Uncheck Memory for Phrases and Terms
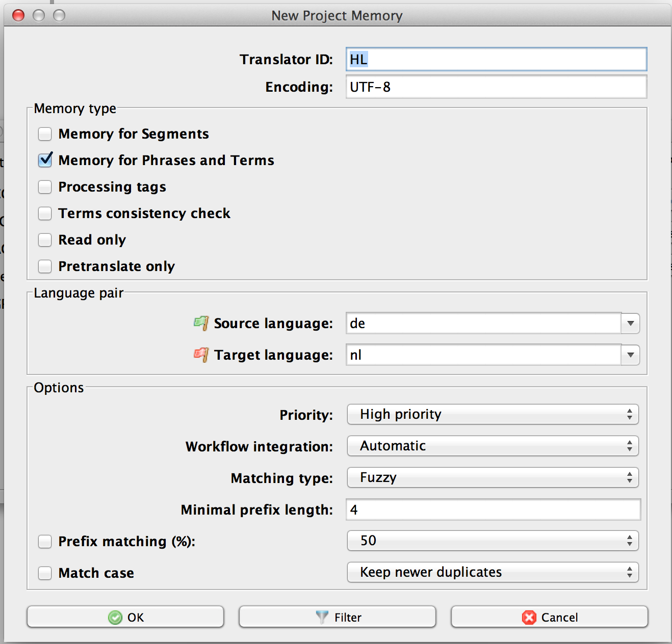 [x=45, y=160]
